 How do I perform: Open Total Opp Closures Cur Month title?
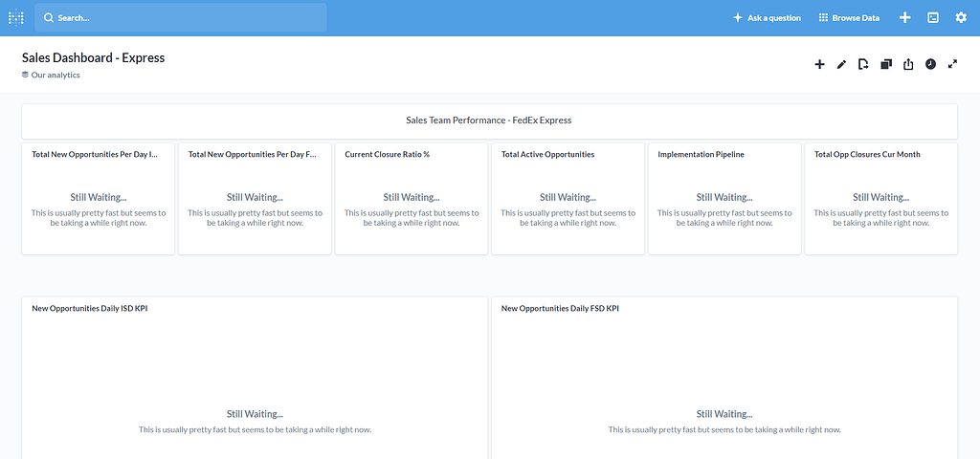pos(867,154)
